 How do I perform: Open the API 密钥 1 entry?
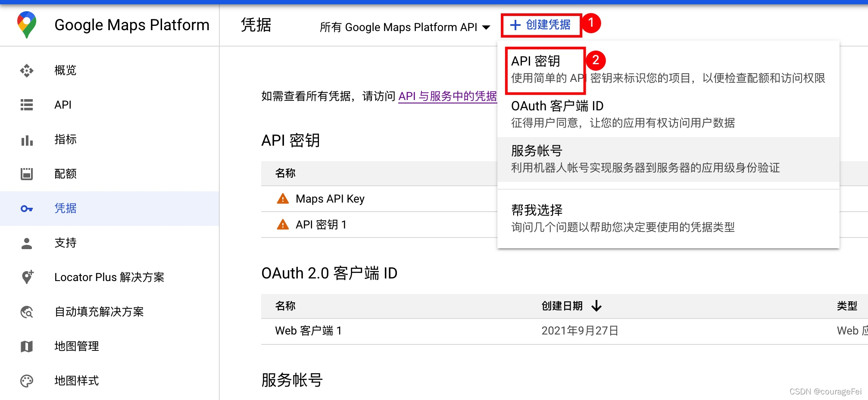click(321, 225)
